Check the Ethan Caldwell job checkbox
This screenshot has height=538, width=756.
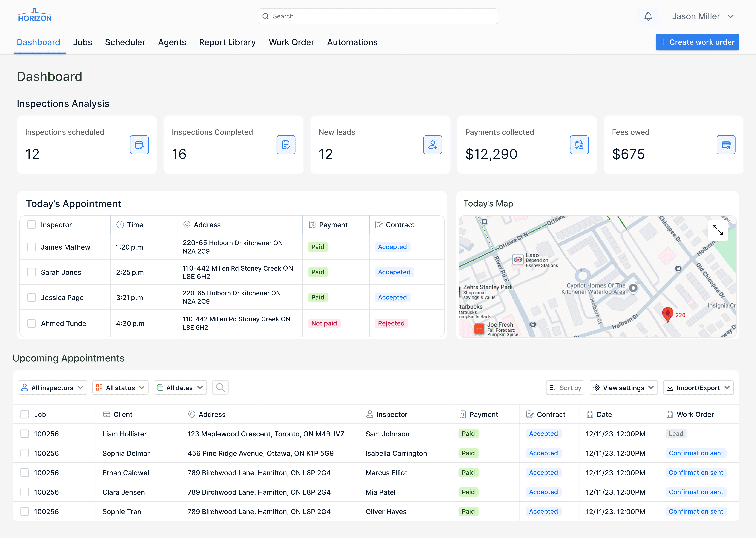25,472
